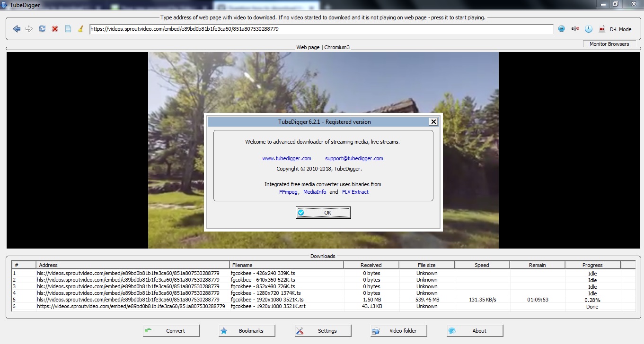Open the FFmpeg link
The height and width of the screenshot is (344, 644).
[289, 192]
